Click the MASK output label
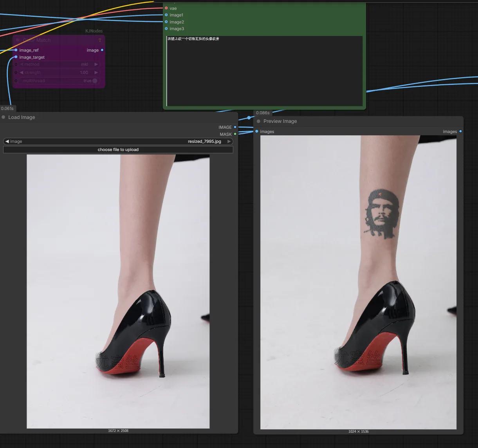This screenshot has width=478, height=448. coord(225,134)
